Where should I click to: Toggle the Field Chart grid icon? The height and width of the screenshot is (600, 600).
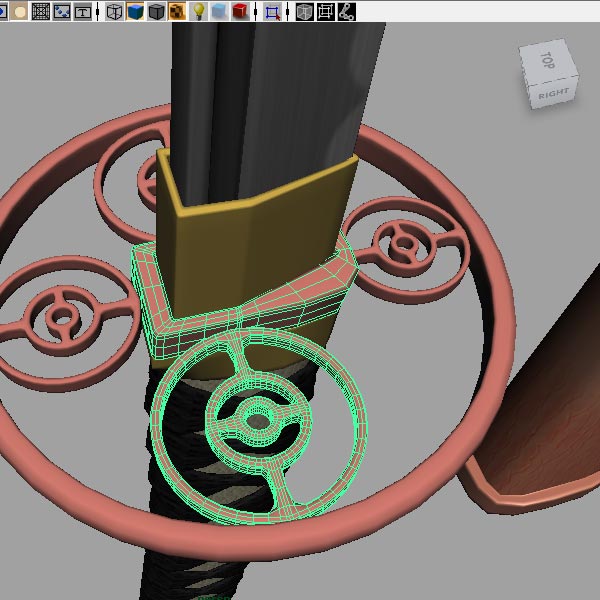(x=41, y=11)
